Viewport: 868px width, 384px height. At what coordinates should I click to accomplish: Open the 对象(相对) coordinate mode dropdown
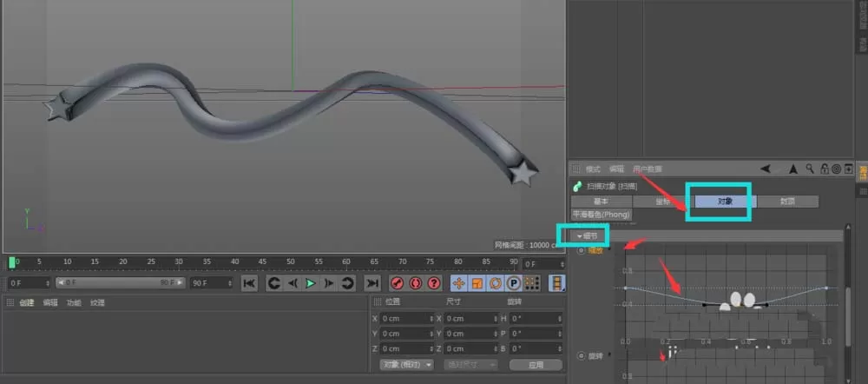click(x=407, y=365)
